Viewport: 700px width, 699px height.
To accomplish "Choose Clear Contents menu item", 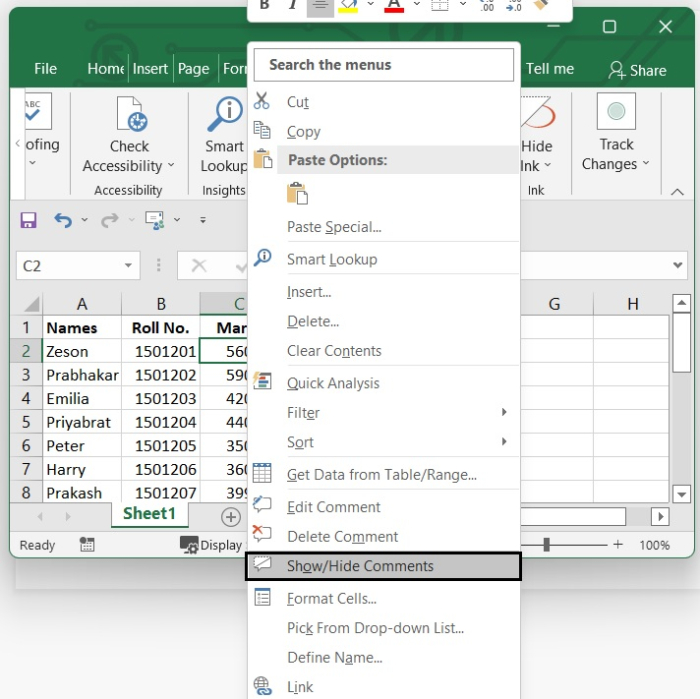I will click(334, 351).
